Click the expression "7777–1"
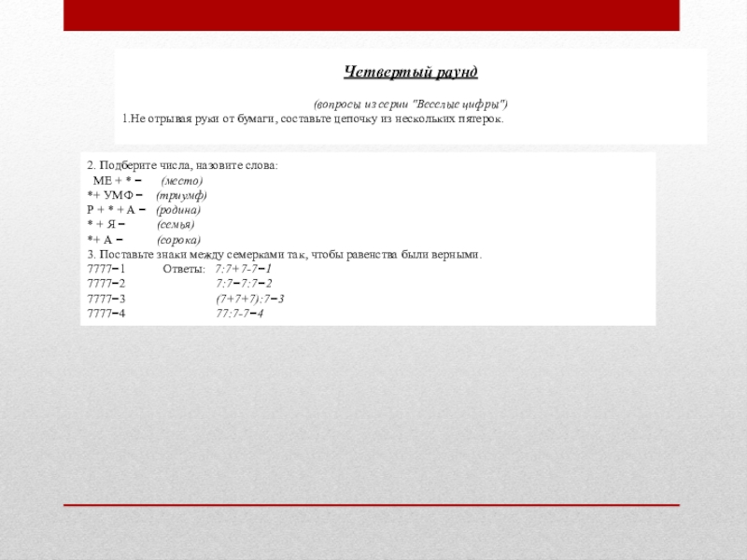 106,269
